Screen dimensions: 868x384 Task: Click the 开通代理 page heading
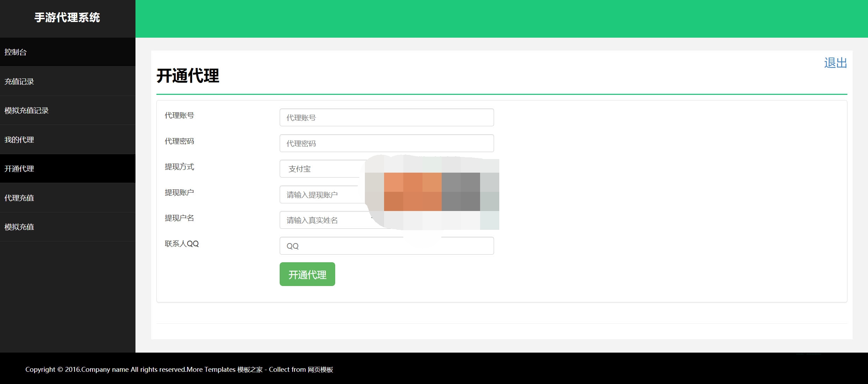pyautogui.click(x=188, y=76)
